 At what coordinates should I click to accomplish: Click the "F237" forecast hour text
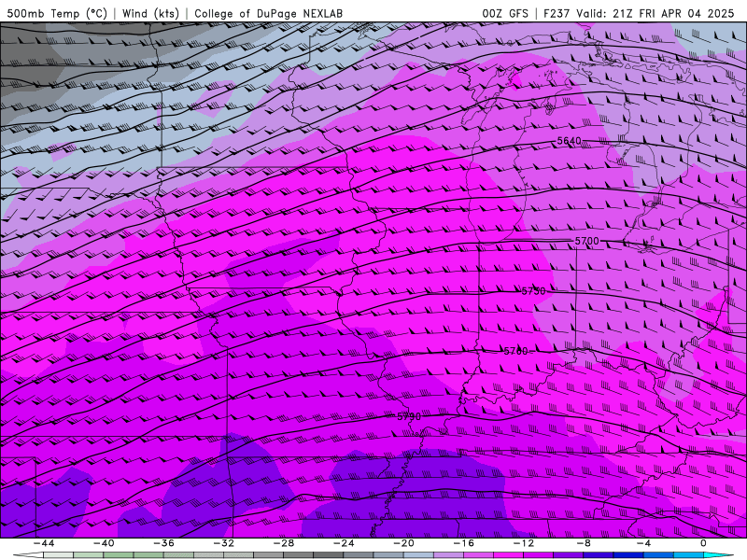coord(557,13)
